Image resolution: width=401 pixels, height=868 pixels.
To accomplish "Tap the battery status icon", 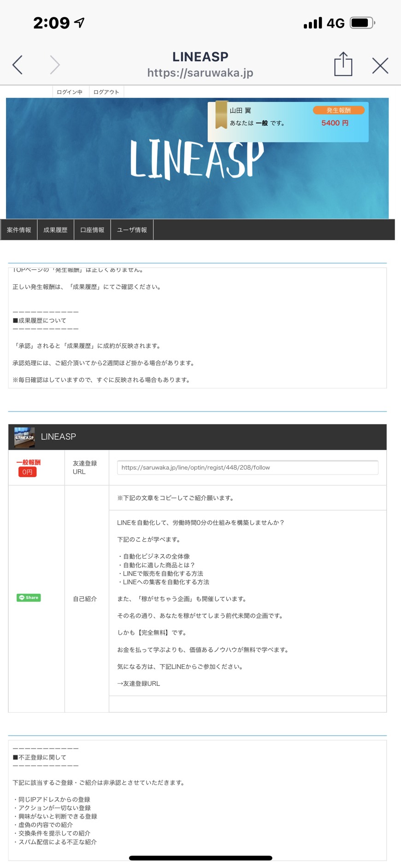I will click(x=363, y=23).
